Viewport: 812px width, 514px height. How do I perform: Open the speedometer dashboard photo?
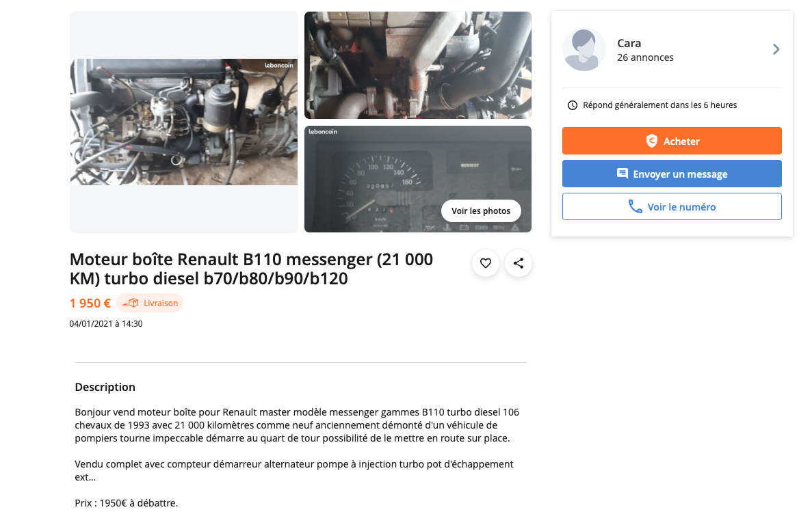click(x=418, y=179)
